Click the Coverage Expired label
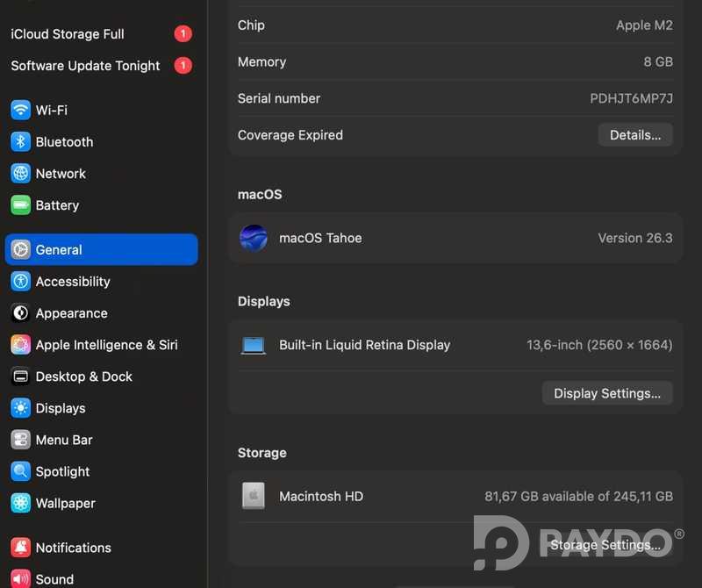This screenshot has width=702, height=588. [x=290, y=135]
